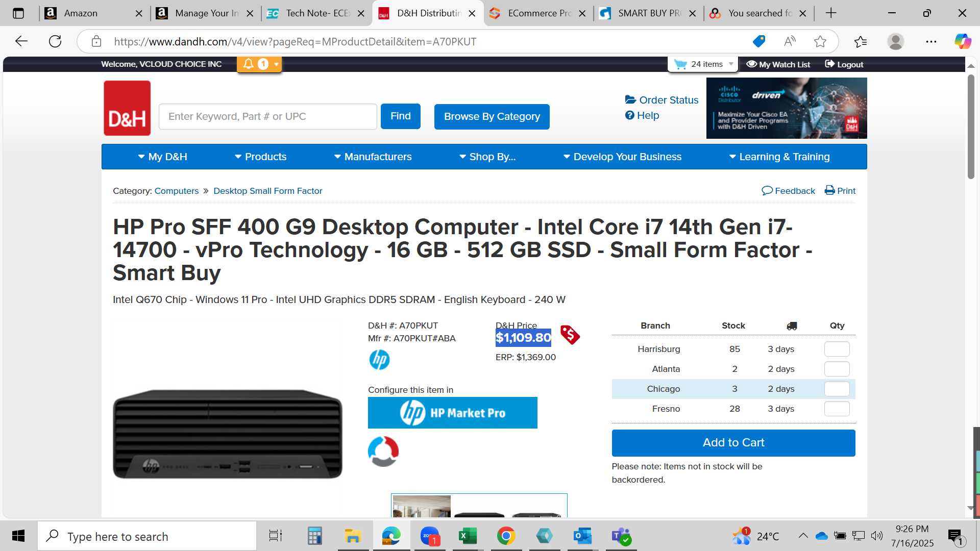Image resolution: width=980 pixels, height=551 pixels.
Task: Expand the Manufacturers menu
Action: coord(373,157)
